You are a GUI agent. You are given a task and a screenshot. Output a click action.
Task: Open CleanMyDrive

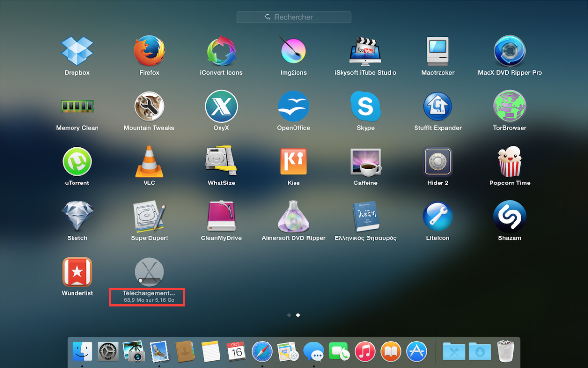pos(221,216)
